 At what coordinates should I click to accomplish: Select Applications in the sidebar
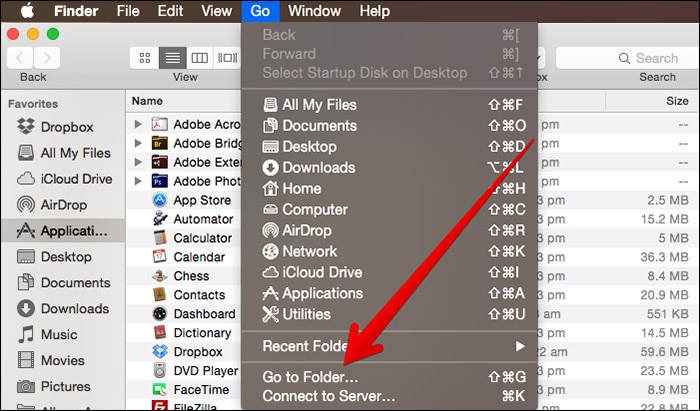pyautogui.click(x=63, y=231)
